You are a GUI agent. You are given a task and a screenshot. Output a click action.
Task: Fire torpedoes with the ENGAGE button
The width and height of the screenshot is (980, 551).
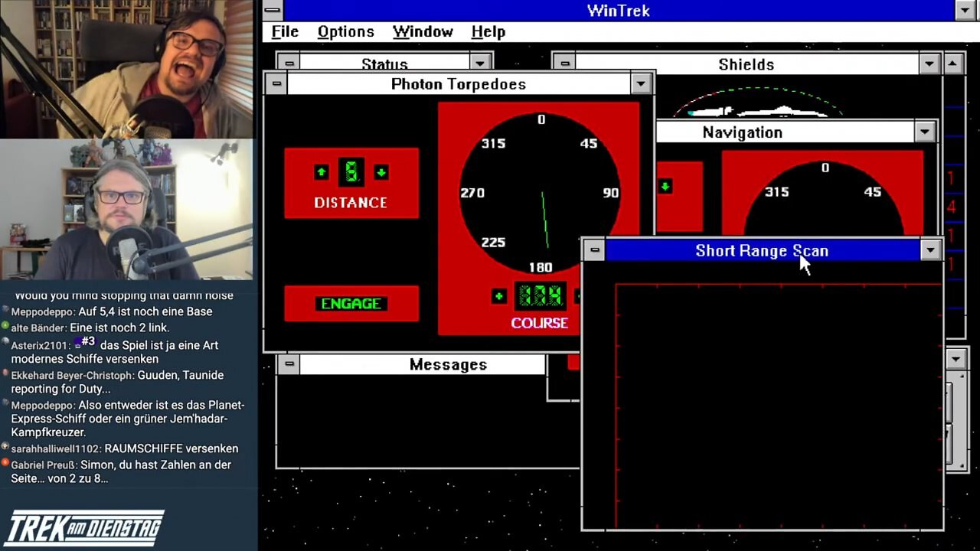click(x=351, y=304)
